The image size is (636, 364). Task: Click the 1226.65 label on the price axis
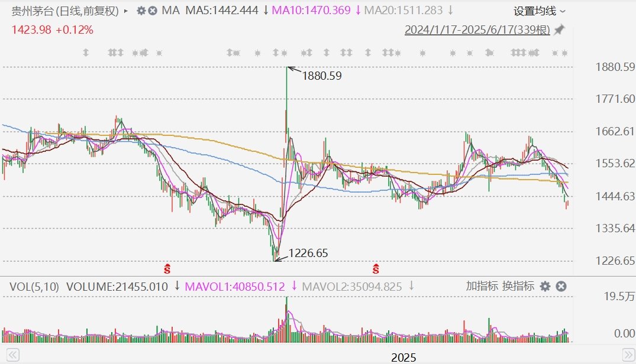pos(615,261)
